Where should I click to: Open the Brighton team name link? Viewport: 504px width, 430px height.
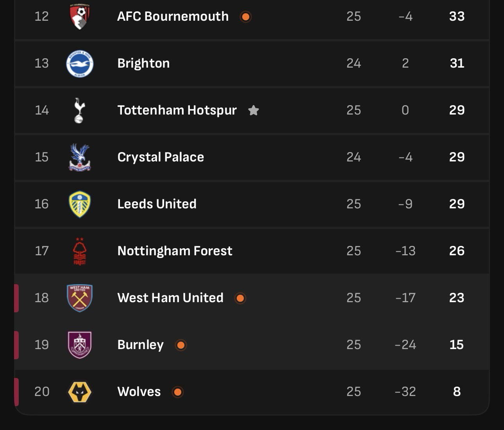tap(143, 63)
